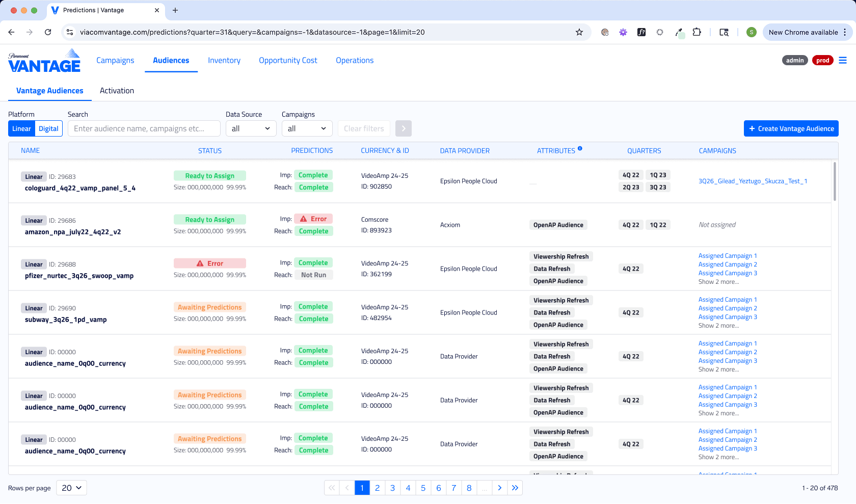This screenshot has width=856, height=504.
Task: Click Assigned Campaign 1 in pfizer_nurtec row
Action: 728,256
